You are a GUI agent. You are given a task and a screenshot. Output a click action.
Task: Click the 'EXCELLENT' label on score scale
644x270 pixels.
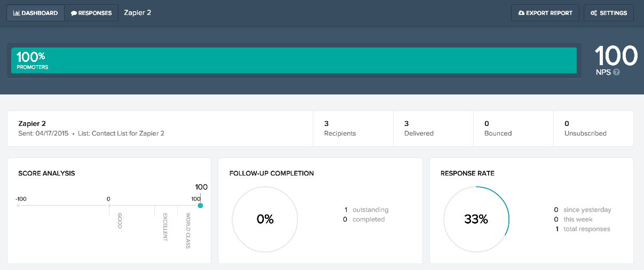point(165,227)
